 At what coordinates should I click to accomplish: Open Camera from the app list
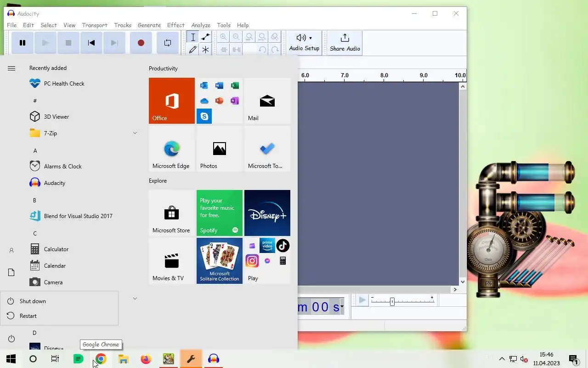click(x=83, y=282)
